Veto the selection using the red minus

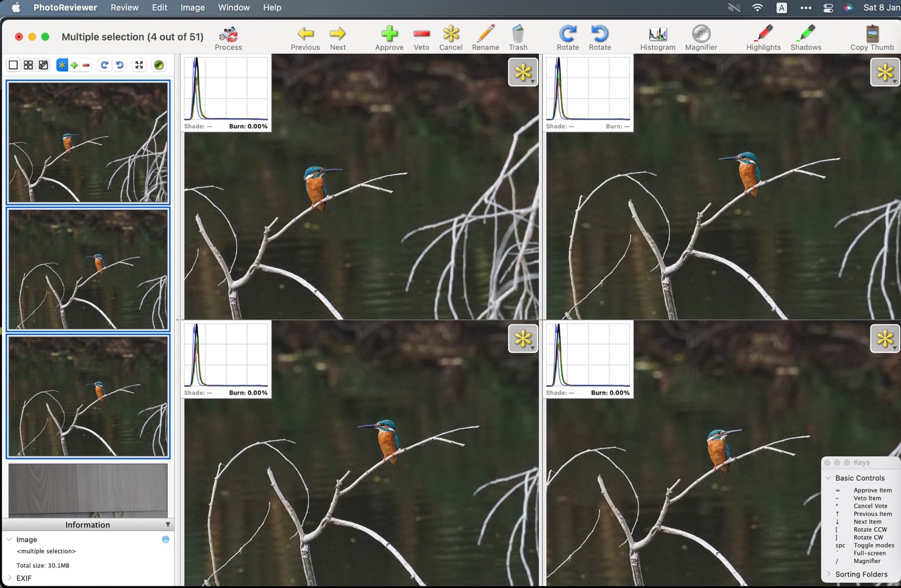(421, 35)
